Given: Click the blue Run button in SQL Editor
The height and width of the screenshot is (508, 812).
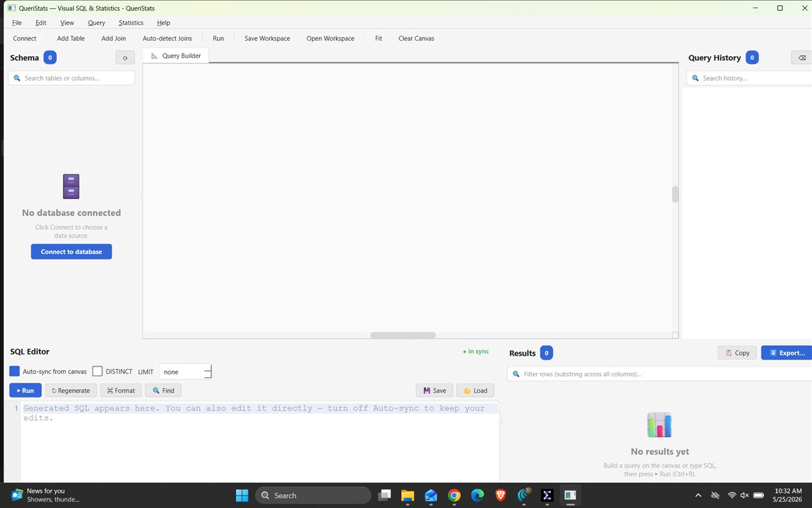Looking at the screenshot, I should pyautogui.click(x=25, y=390).
